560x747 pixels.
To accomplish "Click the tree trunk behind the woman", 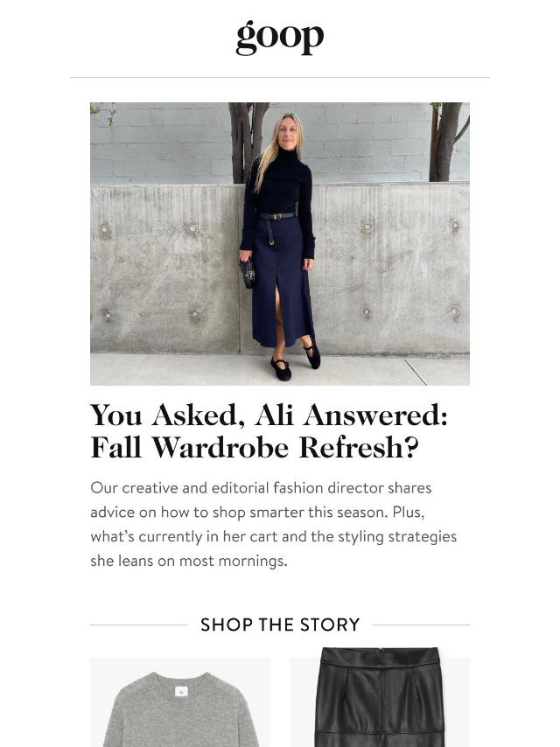I will [248, 142].
